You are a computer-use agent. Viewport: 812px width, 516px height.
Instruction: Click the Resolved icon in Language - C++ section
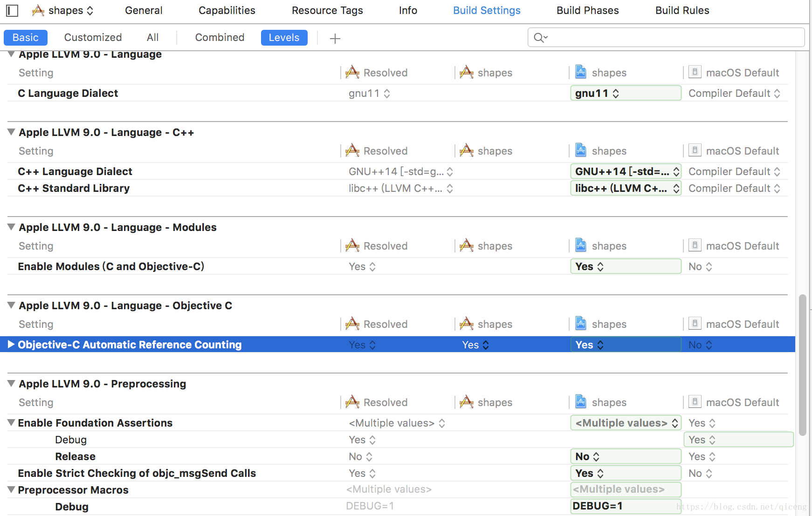pyautogui.click(x=352, y=150)
